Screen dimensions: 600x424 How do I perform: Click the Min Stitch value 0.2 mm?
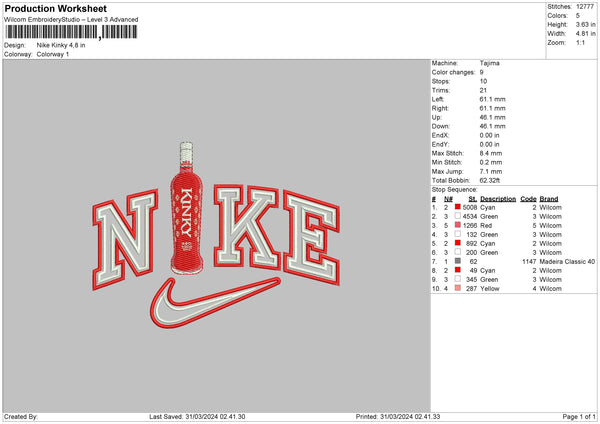pyautogui.click(x=491, y=162)
